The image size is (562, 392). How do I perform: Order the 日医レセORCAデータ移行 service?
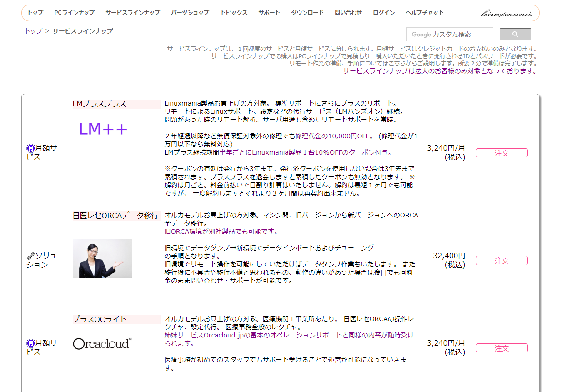tap(502, 261)
